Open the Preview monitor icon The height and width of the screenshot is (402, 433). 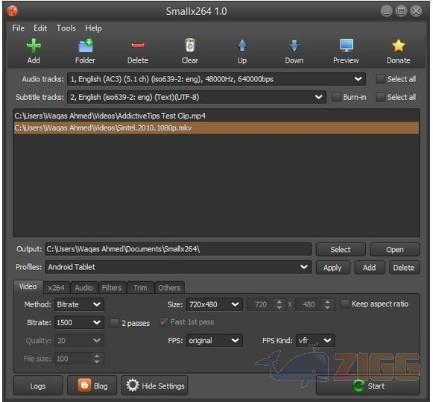click(x=346, y=46)
